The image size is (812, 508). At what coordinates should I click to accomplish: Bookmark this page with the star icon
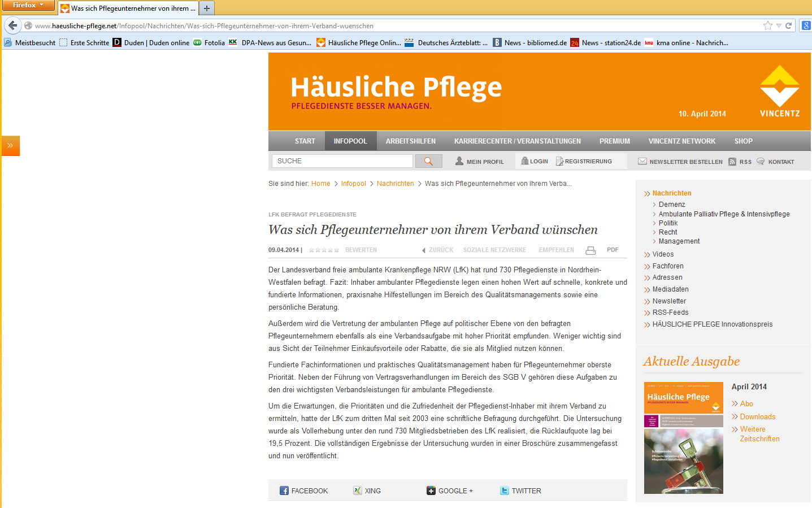767,25
